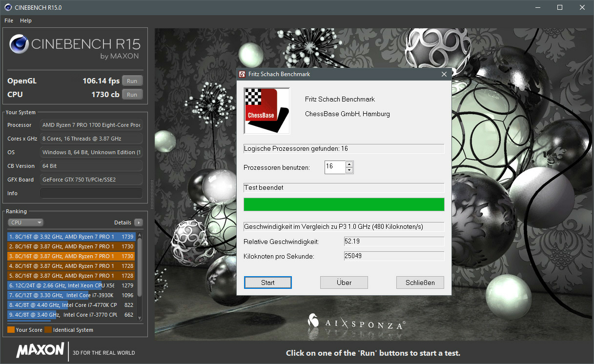
Task: Select the Intel Xeon ranking entry
Action: click(71, 285)
